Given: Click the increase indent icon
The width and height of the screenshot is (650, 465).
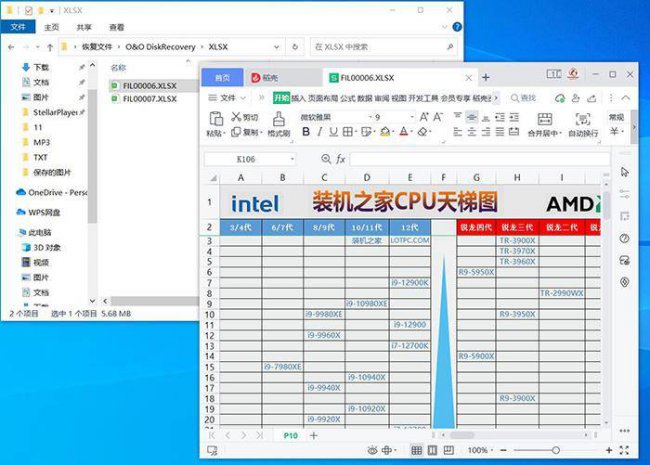Looking at the screenshot, I should tap(514, 117).
